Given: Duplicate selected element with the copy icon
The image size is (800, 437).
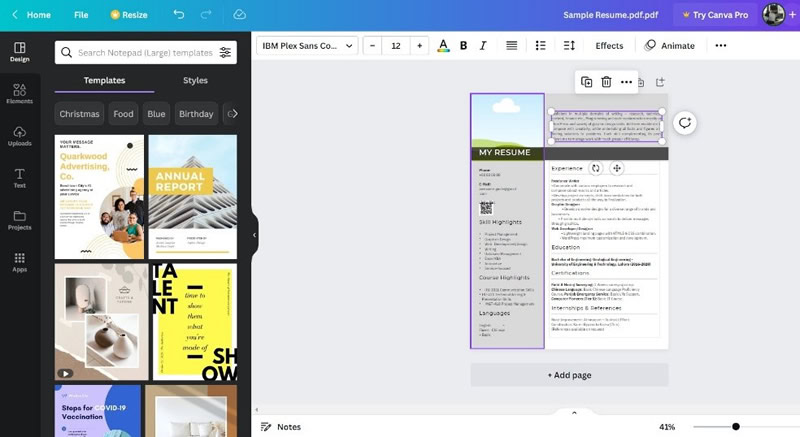Looking at the screenshot, I should tap(586, 82).
